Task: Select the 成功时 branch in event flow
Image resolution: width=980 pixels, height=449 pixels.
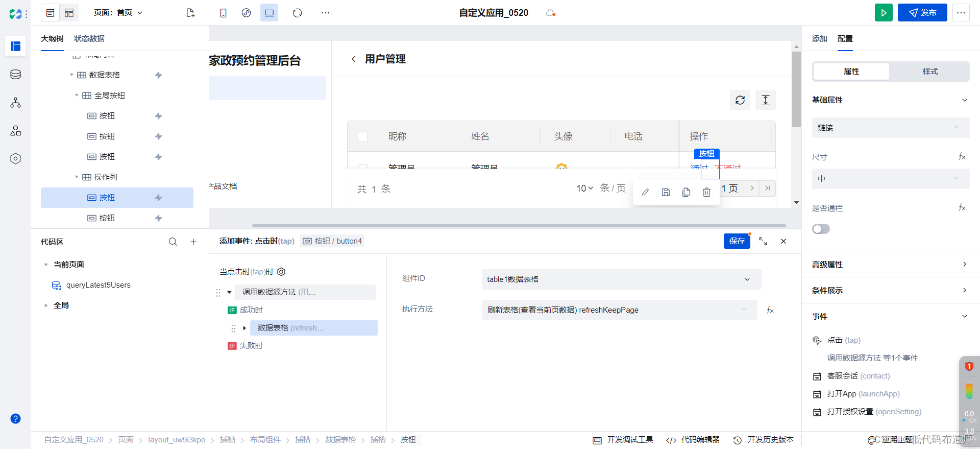Action: tap(251, 310)
